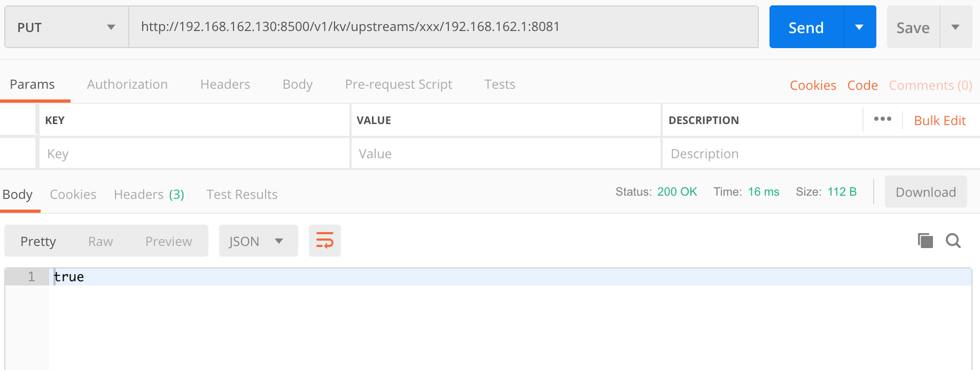This screenshot has width=980, height=370.
Task: Open the request Body tab
Action: pos(298,84)
